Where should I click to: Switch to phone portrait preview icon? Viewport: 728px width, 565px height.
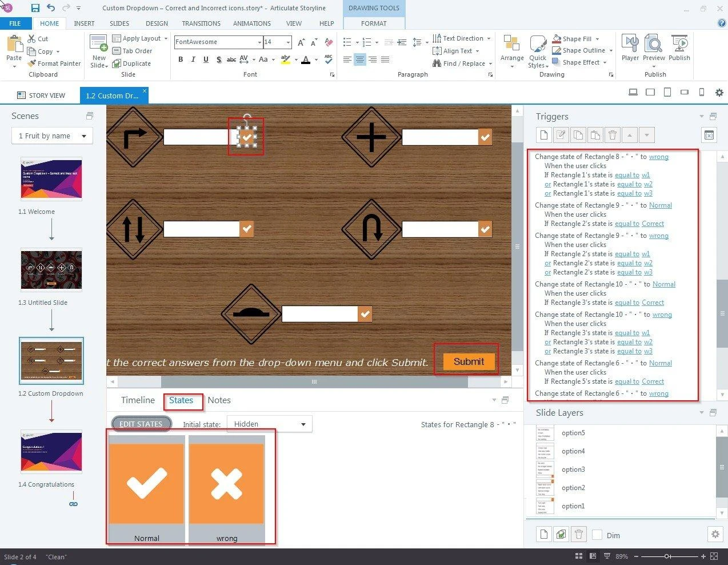click(x=702, y=92)
